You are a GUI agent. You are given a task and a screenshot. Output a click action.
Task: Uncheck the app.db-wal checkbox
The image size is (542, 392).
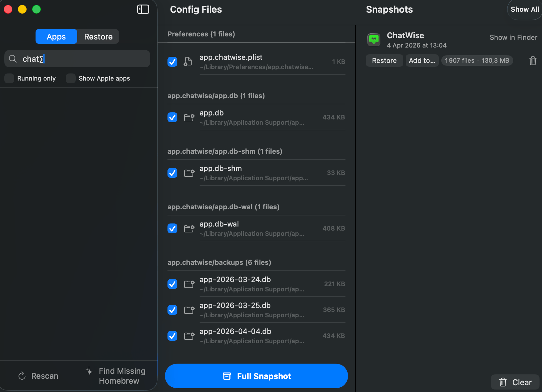coord(172,228)
